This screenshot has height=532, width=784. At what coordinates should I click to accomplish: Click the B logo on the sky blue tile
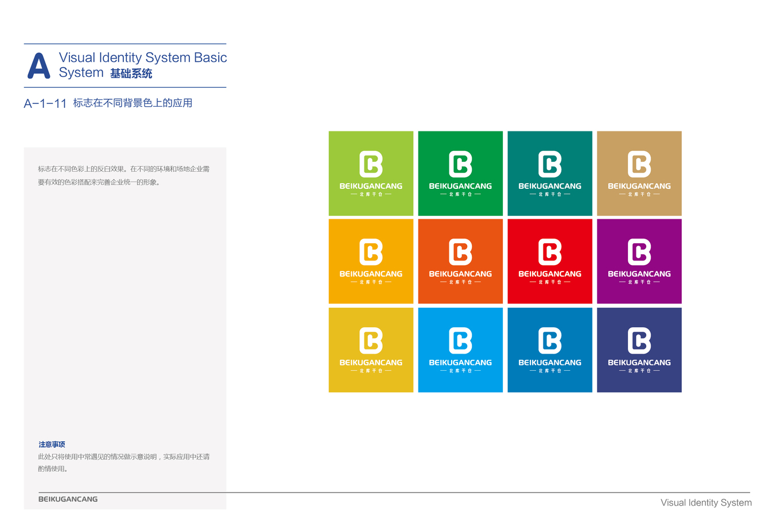(460, 341)
